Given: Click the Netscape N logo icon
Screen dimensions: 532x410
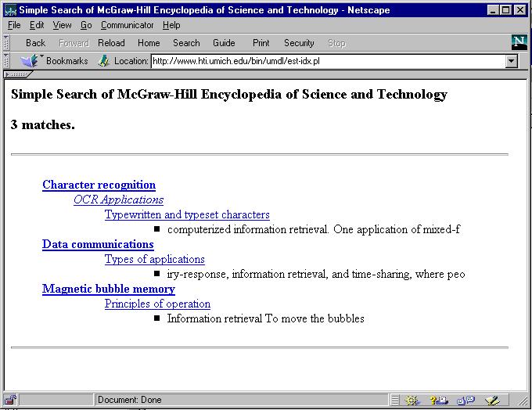Looking at the screenshot, I should tap(519, 43).
